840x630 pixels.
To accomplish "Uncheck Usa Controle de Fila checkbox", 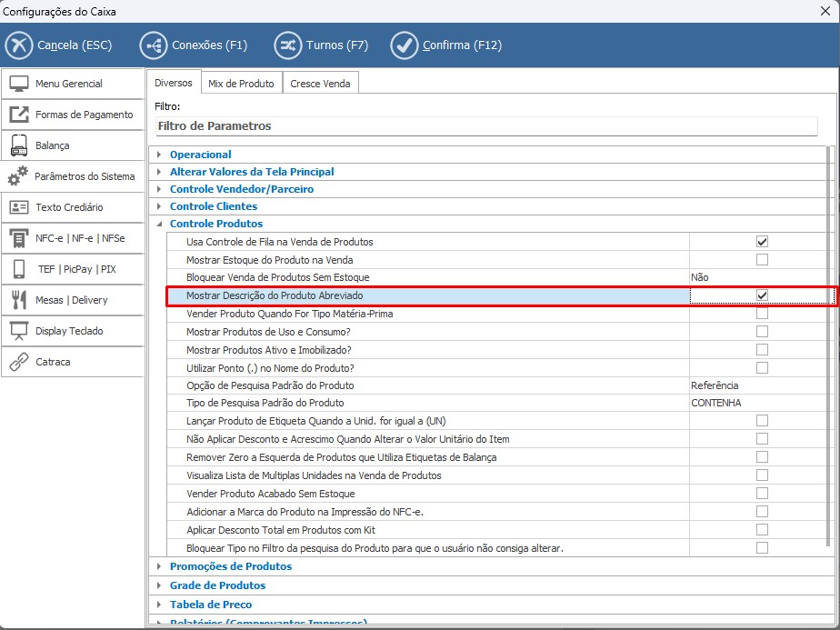I will click(x=762, y=242).
